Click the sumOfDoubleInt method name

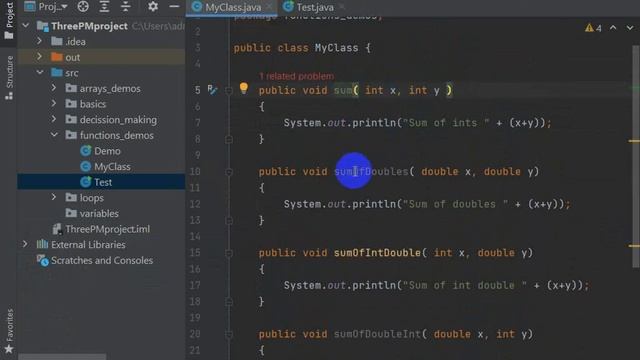click(377, 334)
